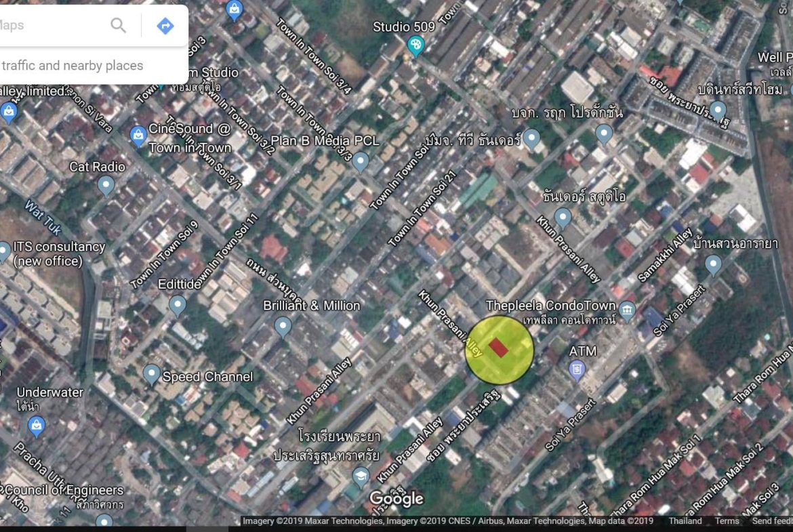Open directions with the blue arrow icon
The height and width of the screenshot is (532, 793).
pyautogui.click(x=165, y=26)
